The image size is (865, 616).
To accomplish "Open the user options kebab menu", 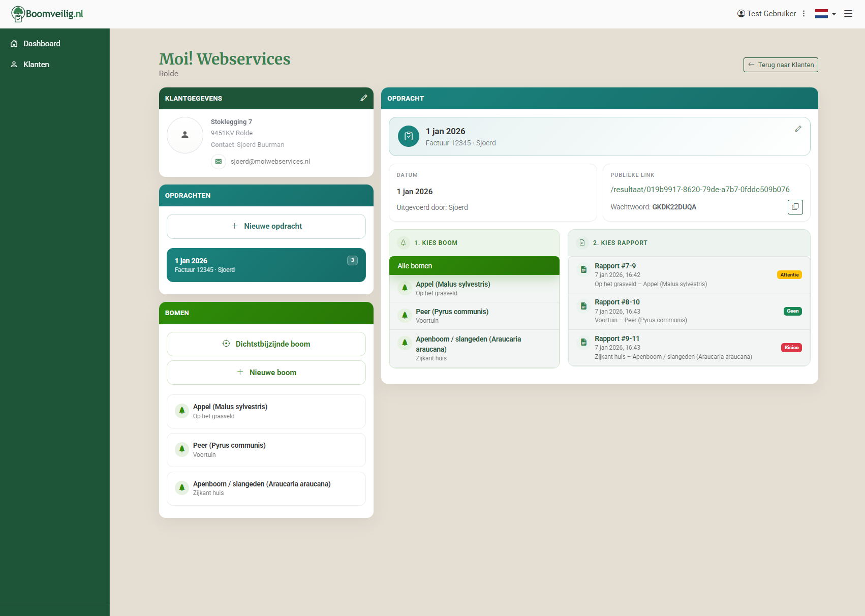I will click(x=804, y=14).
